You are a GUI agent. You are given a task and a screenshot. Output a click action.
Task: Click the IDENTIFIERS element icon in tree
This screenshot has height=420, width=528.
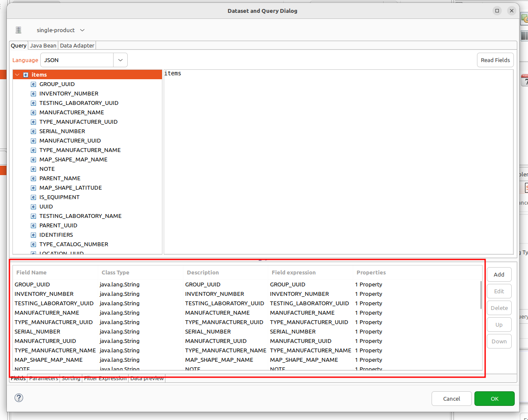pyautogui.click(x=33, y=235)
